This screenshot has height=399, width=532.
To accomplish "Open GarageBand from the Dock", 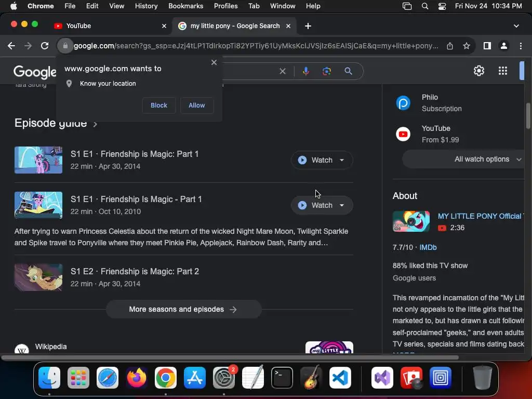I will click(x=311, y=378).
